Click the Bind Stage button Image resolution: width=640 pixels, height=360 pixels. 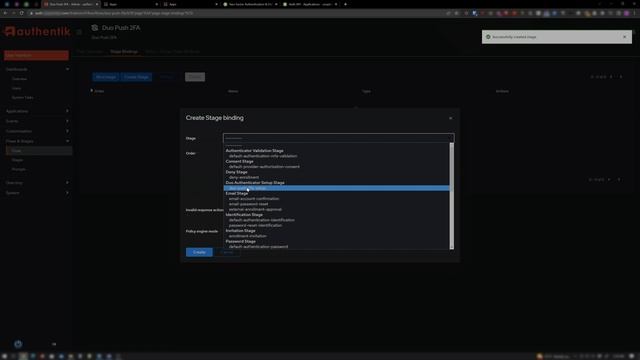[x=106, y=77]
